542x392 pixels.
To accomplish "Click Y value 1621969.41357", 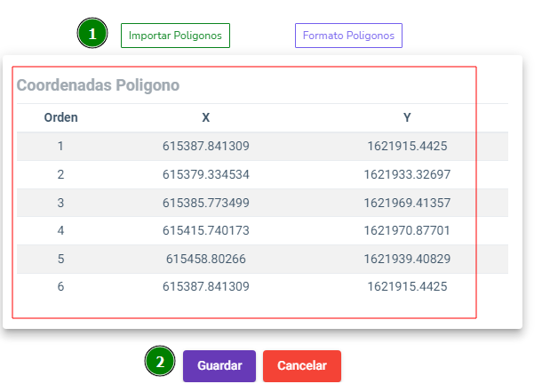I will pos(407,203).
